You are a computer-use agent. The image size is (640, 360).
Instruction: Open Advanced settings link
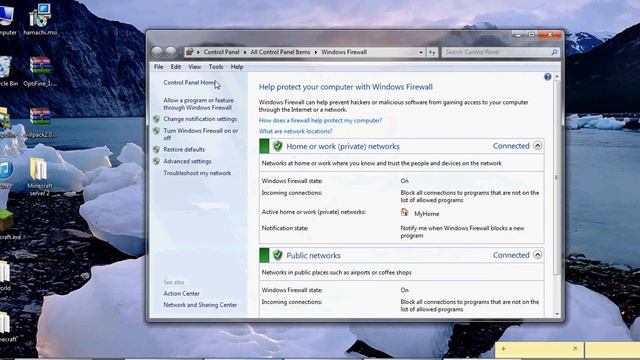tap(187, 161)
